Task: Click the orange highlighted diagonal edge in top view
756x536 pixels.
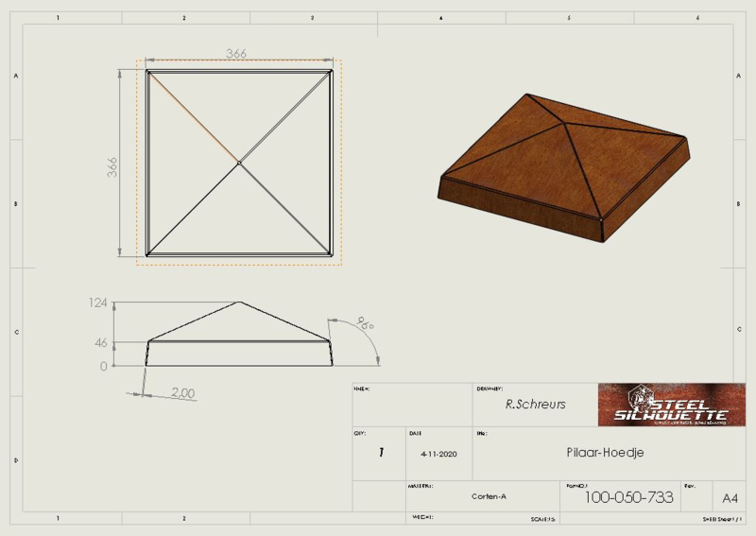Action: (x=194, y=118)
